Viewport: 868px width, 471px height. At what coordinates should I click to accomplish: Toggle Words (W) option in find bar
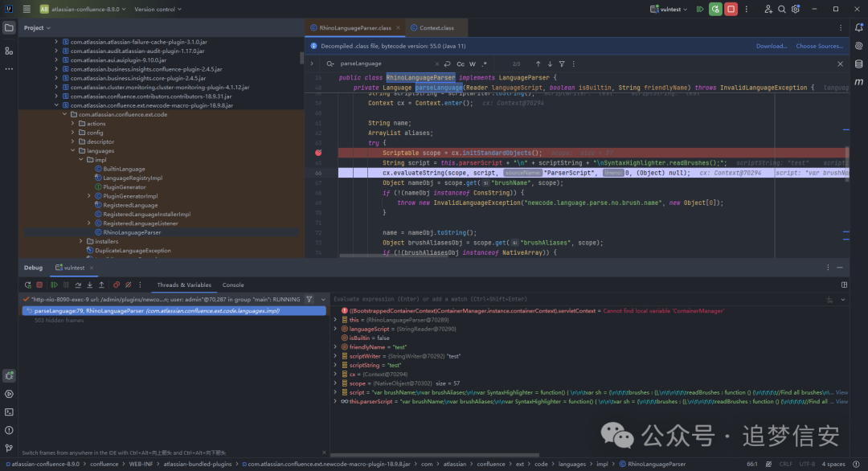(473, 64)
